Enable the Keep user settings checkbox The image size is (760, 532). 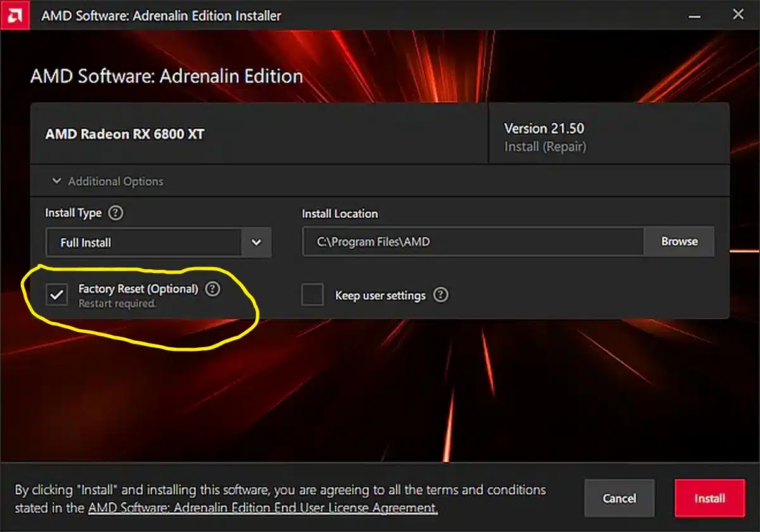coord(312,294)
